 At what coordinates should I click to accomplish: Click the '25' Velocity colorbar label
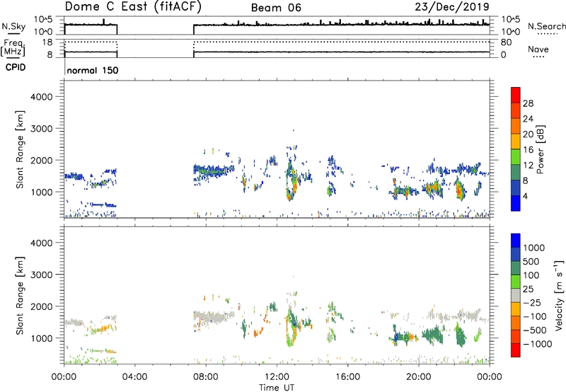(x=529, y=289)
